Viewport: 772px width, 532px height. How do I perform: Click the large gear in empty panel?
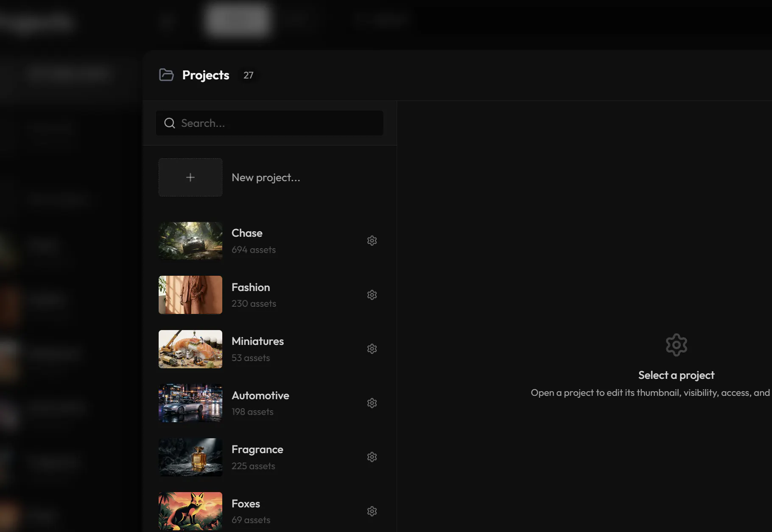tap(677, 344)
